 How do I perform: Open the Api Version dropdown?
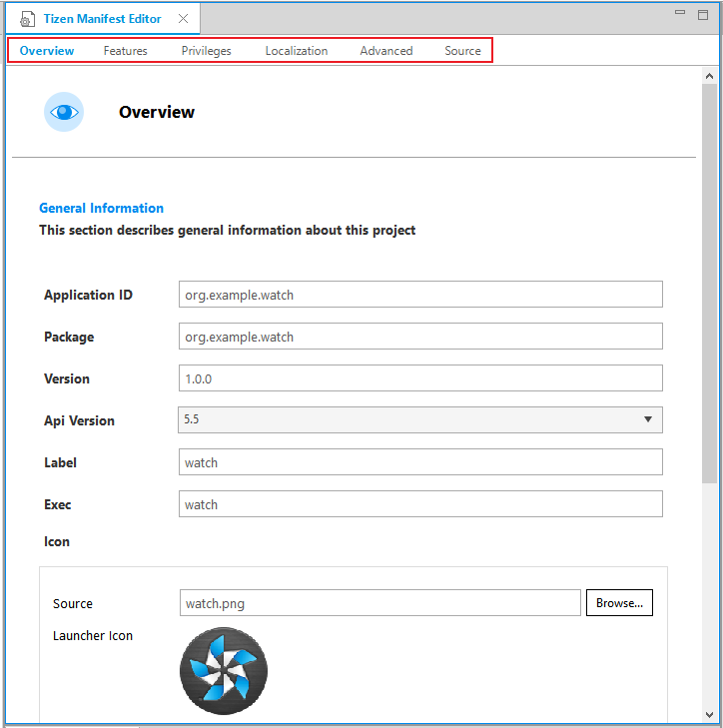[648, 420]
